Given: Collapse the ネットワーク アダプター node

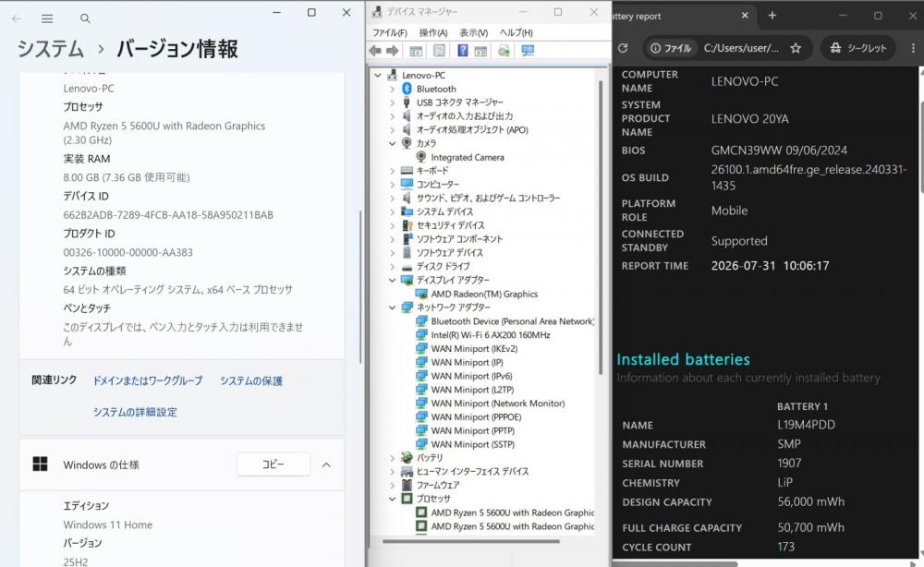Looking at the screenshot, I should click(393, 308).
